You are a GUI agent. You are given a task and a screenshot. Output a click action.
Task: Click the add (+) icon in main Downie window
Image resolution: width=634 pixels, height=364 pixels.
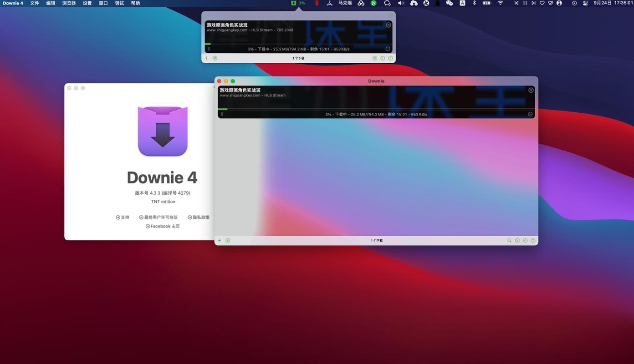[220, 240]
